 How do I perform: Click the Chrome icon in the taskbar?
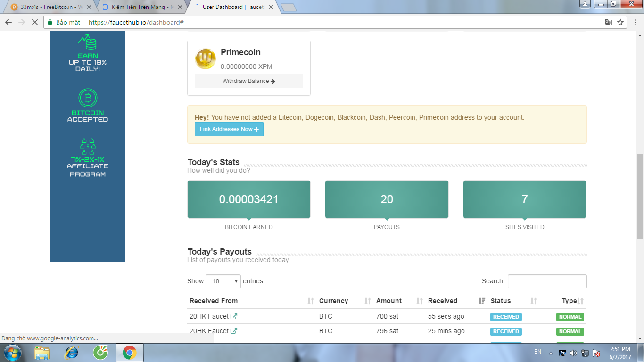pos(130,353)
